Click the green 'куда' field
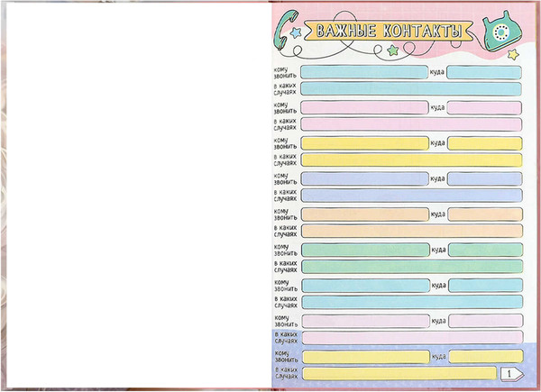The width and height of the screenshot is (541, 392). click(484, 250)
